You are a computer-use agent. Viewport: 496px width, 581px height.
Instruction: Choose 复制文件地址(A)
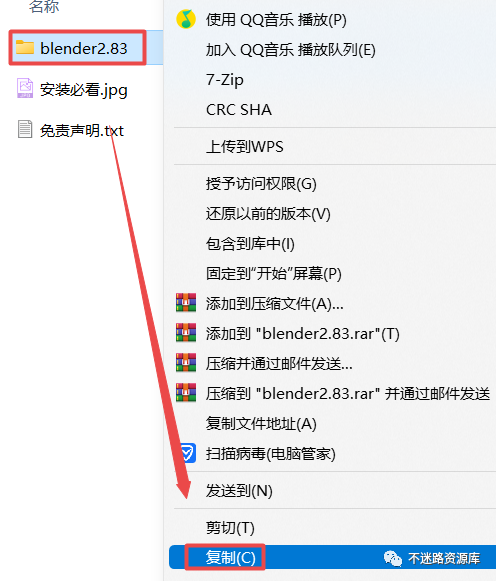click(x=261, y=424)
